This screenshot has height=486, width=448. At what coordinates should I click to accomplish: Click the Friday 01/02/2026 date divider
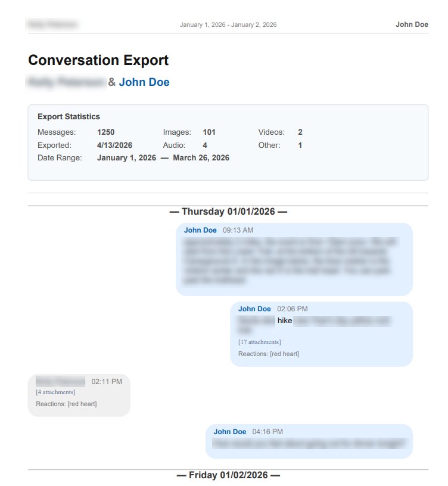pyautogui.click(x=228, y=475)
